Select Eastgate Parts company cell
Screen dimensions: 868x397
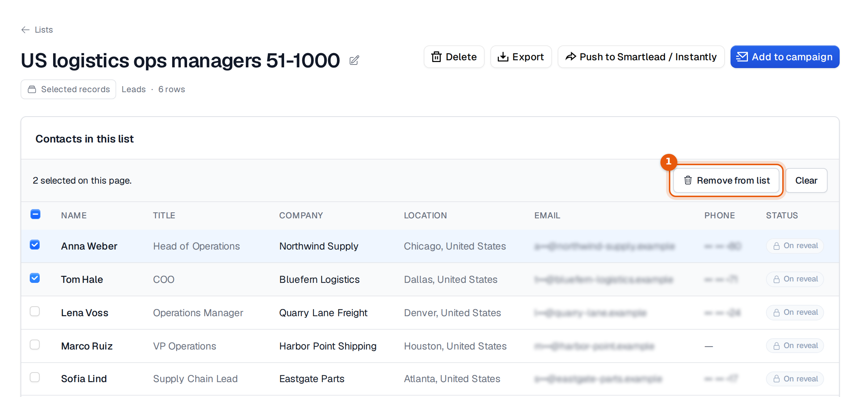click(312, 379)
